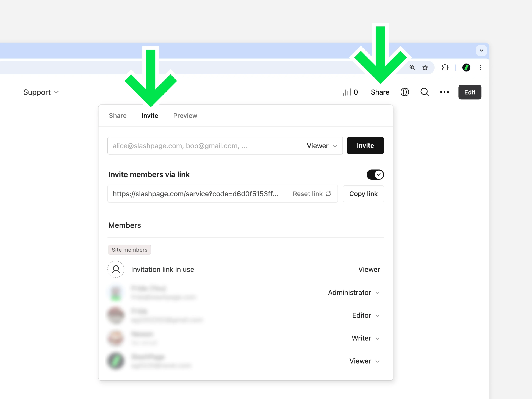532x399 pixels.
Task: Click the 'Members' heading
Action: coord(125,225)
